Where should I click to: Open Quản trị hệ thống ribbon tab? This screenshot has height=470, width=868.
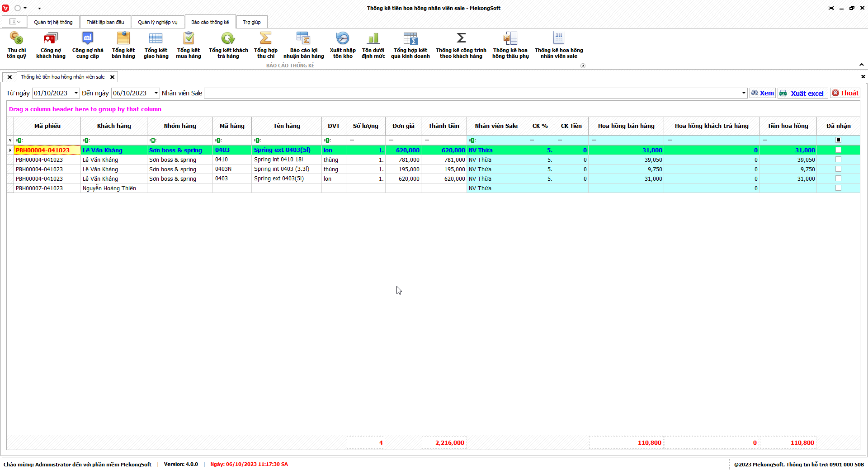click(x=53, y=22)
